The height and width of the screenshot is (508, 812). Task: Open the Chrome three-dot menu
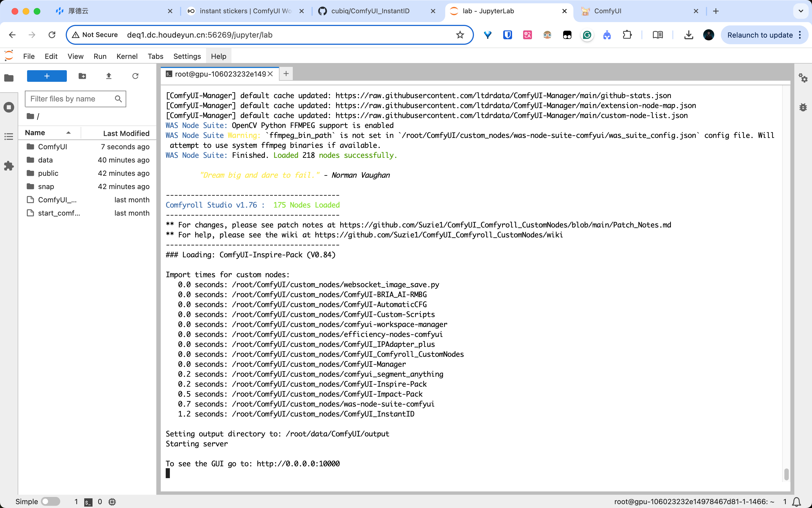(x=800, y=35)
